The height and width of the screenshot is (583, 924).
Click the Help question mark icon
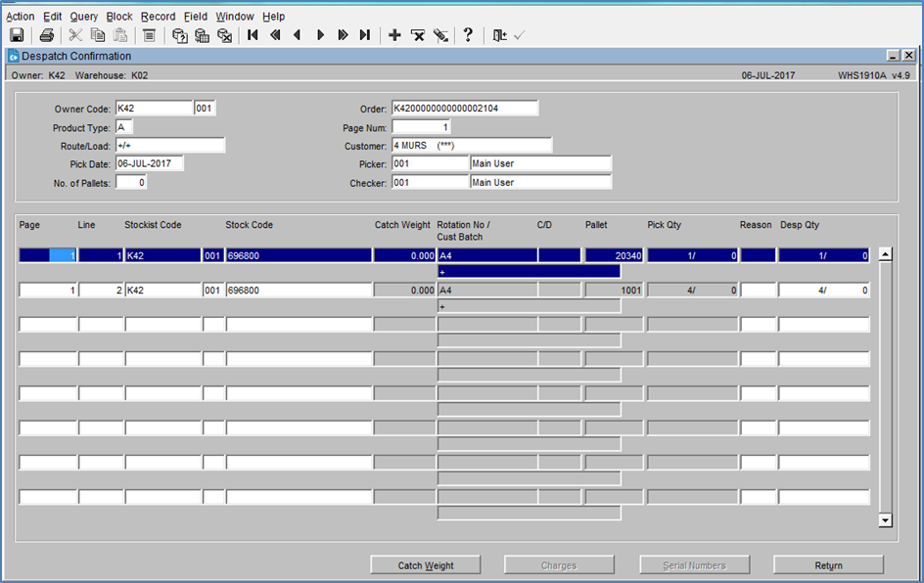pos(468,35)
